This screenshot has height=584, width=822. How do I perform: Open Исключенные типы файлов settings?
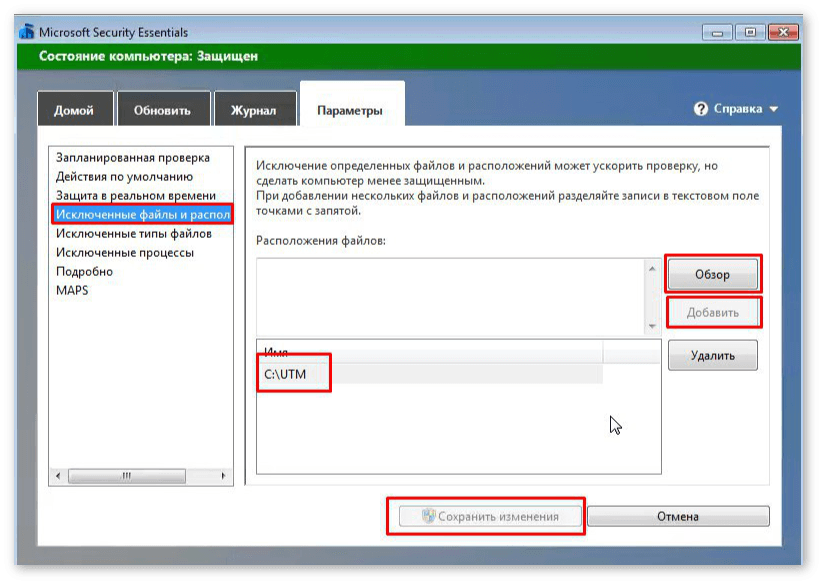(134, 234)
